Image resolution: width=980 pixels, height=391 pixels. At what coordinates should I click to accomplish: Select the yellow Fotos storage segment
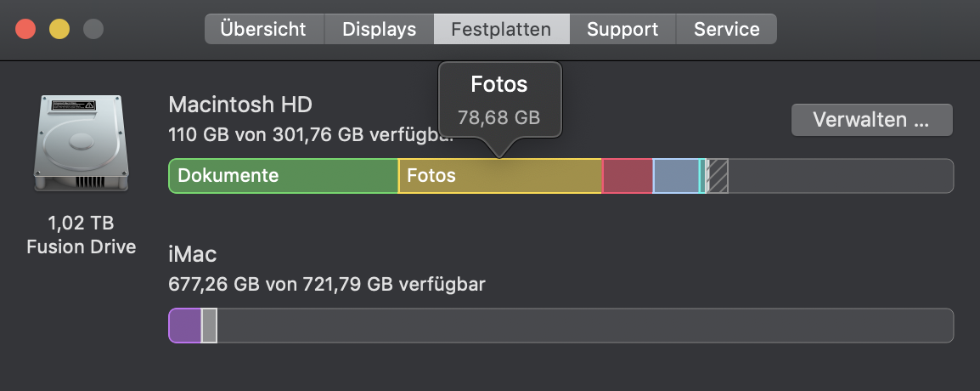[500, 176]
